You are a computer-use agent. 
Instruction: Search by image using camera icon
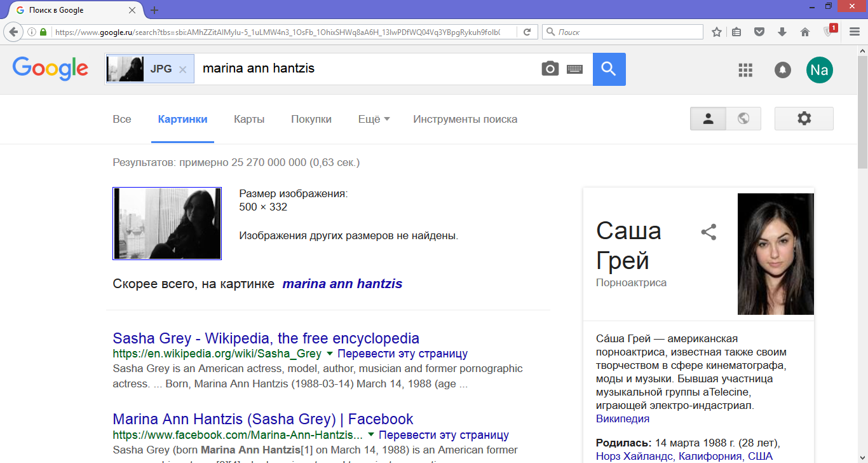(550, 69)
